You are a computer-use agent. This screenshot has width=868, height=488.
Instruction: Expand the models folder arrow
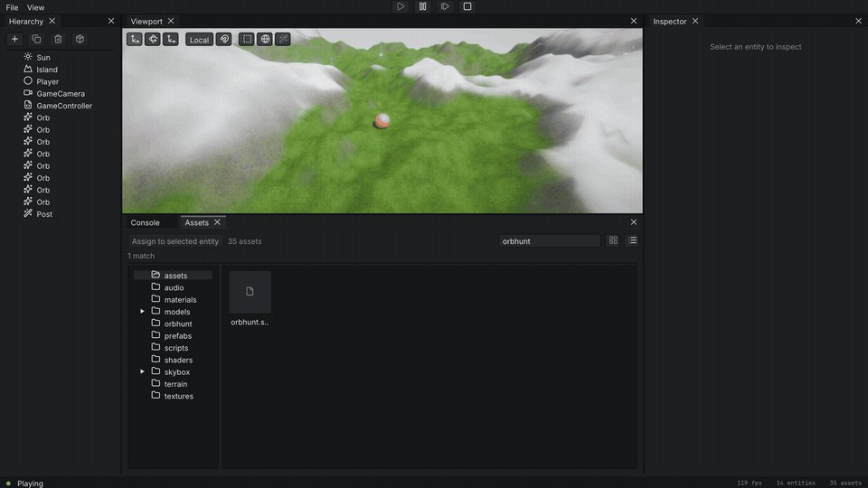[142, 312]
